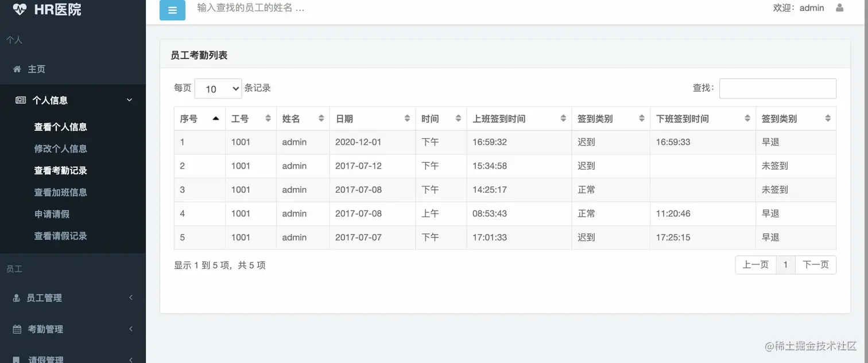Image resolution: width=868 pixels, height=363 pixels.
Task: Expand the 员工管理 menu chevron
Action: click(x=131, y=298)
